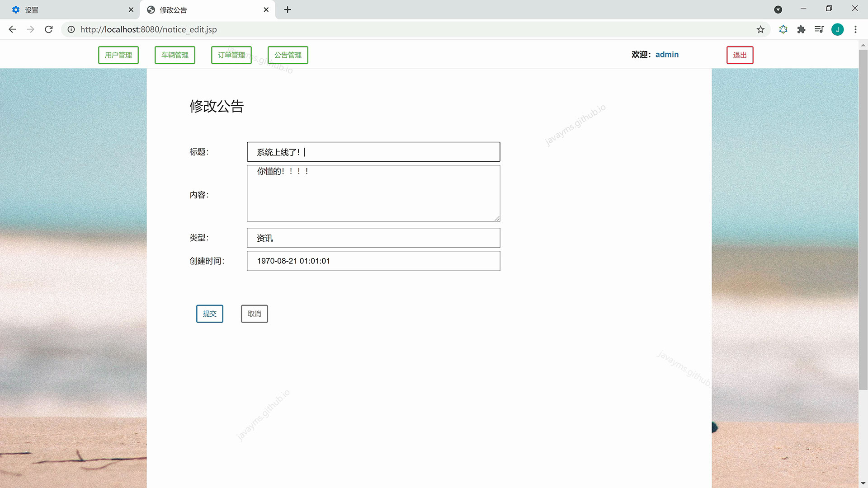The image size is (868, 488).
Task: View site information icon in address bar
Action: (x=71, y=29)
